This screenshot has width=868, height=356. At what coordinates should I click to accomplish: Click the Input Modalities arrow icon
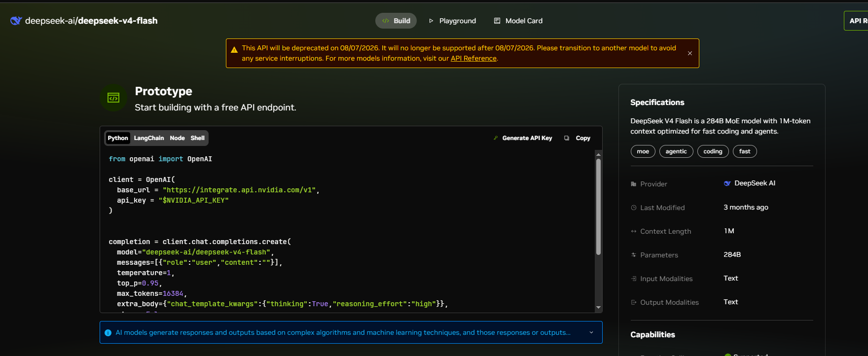point(634,279)
